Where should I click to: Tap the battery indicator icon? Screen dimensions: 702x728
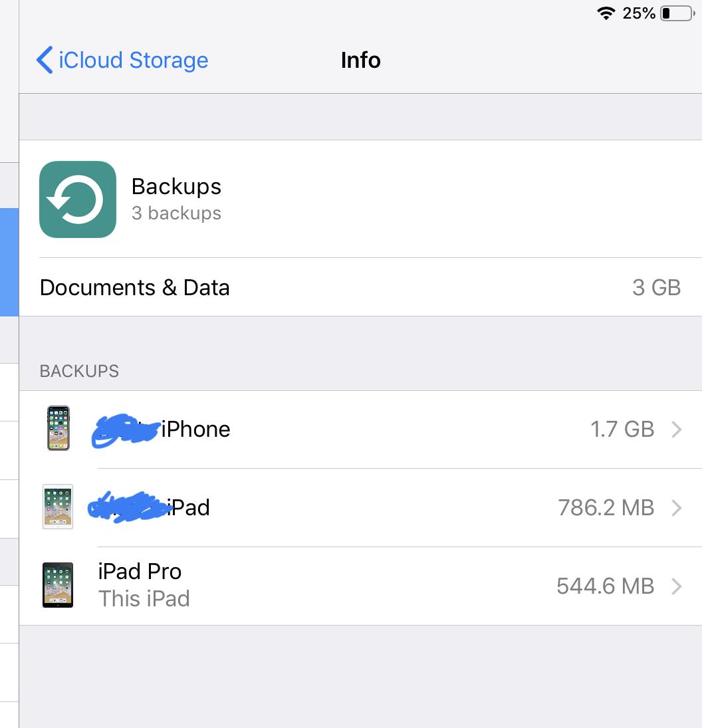(x=677, y=13)
